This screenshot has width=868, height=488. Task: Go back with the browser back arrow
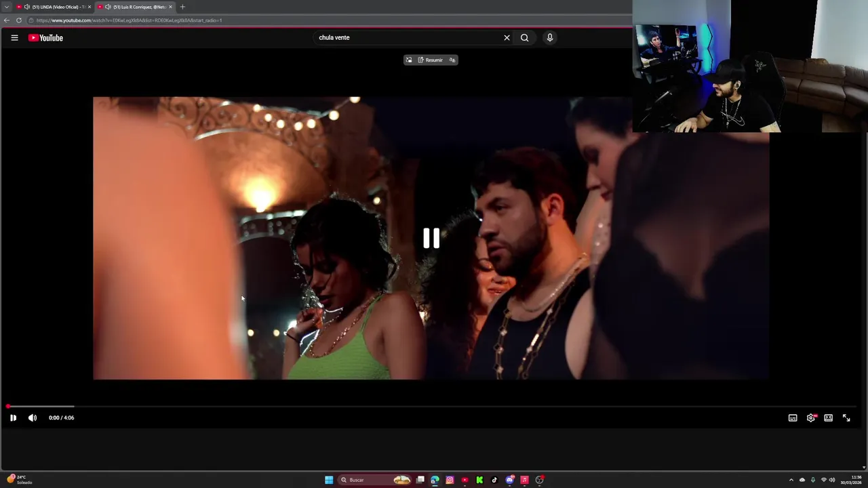click(x=7, y=20)
